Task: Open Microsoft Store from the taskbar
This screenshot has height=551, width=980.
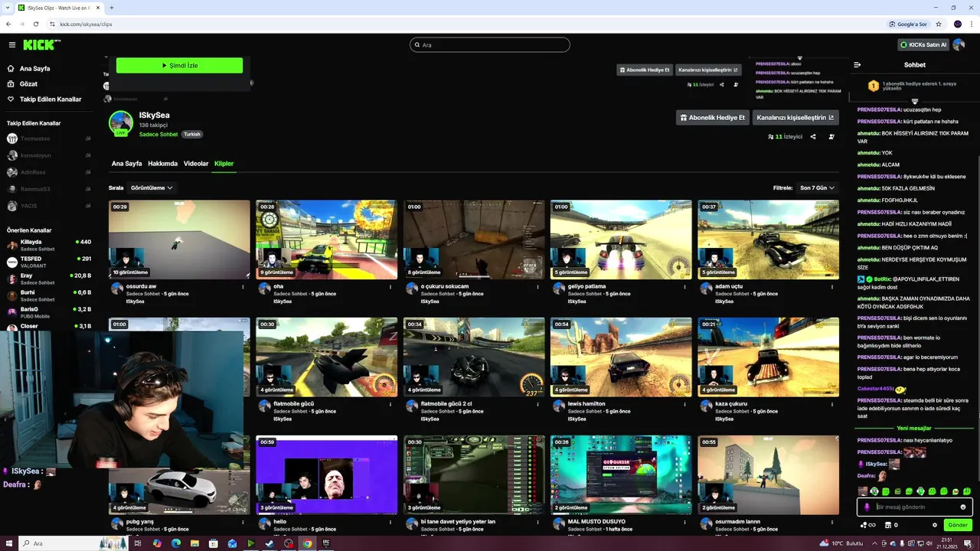Action: pos(214,543)
